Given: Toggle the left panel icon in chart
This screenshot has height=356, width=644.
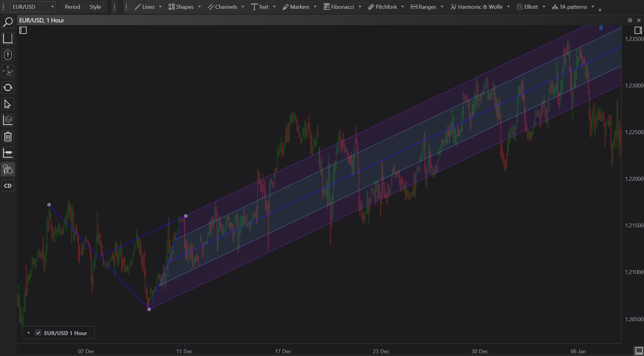Looking at the screenshot, I should 23,30.
